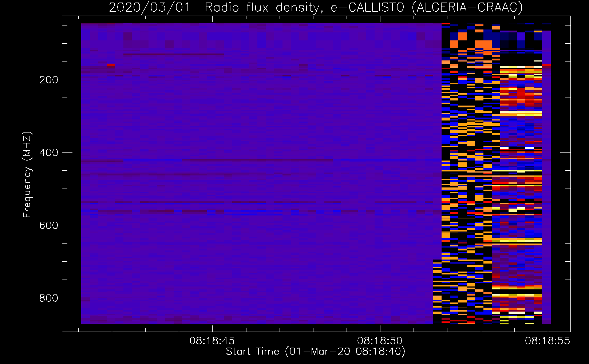Click the 200 frequency tick label
The width and height of the screenshot is (589, 364).
[49, 80]
